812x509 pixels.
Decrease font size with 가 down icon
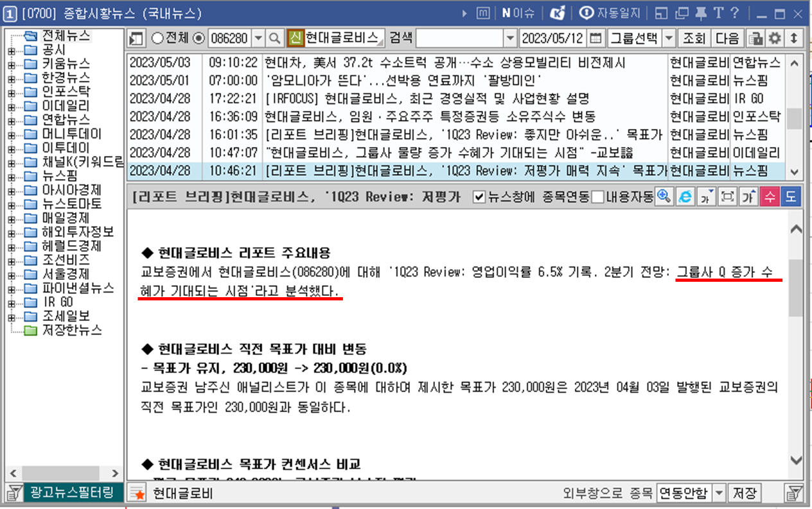[706, 197]
